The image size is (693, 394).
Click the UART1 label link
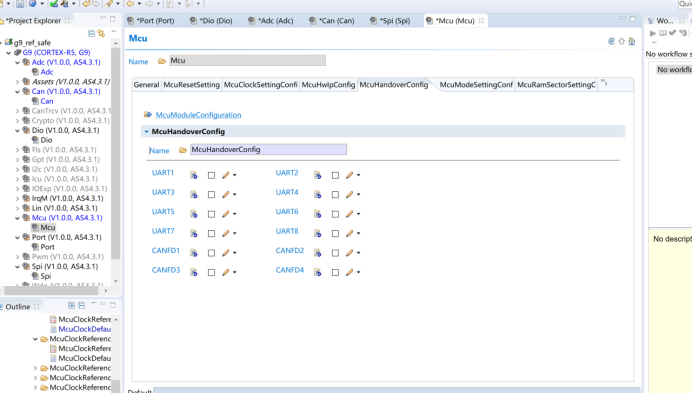(163, 173)
